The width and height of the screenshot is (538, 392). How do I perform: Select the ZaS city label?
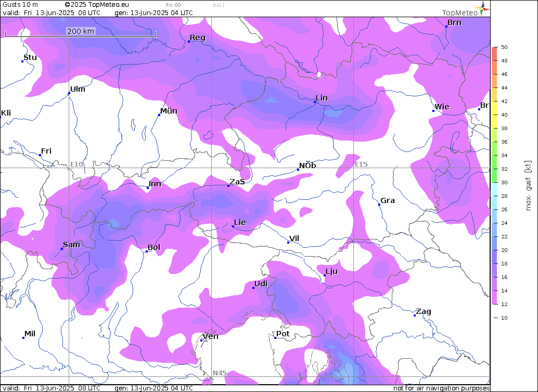coord(237,182)
